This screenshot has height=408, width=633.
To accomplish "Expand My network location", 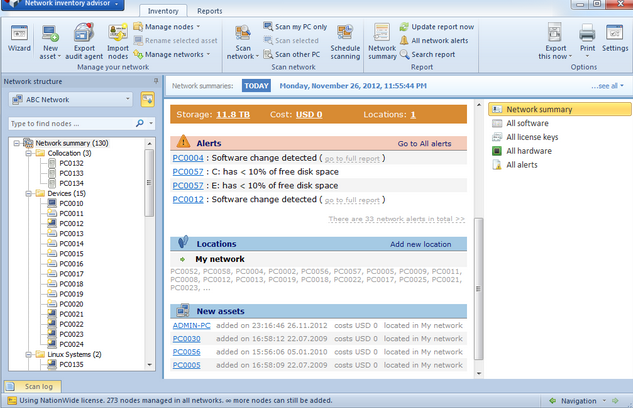I will (182, 259).
